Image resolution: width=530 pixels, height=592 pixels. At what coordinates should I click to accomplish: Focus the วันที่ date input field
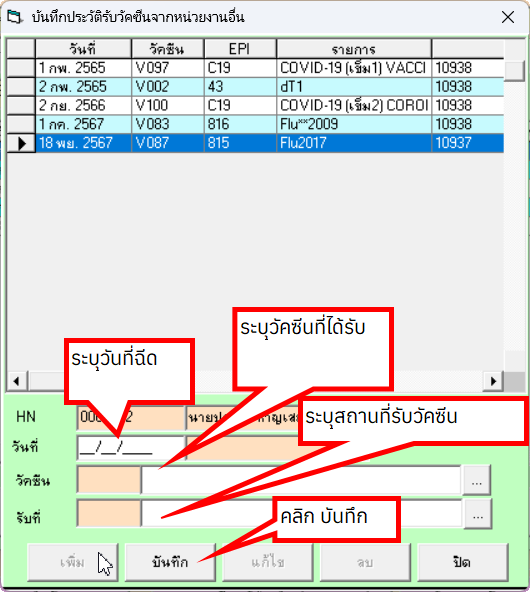click(130, 448)
